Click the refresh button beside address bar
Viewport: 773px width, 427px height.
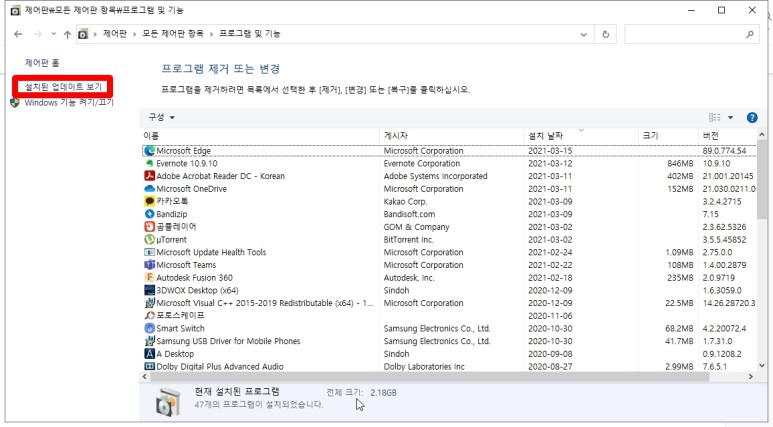pyautogui.click(x=605, y=34)
